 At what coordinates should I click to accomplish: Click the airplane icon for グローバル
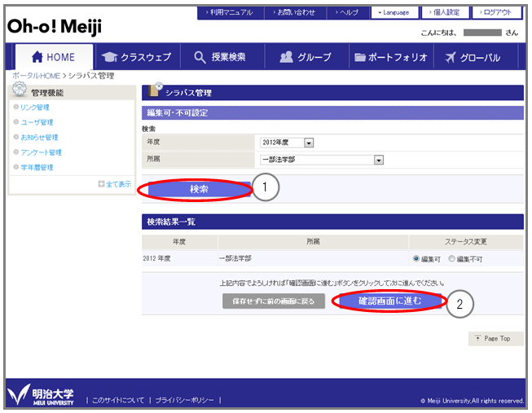pyautogui.click(x=451, y=57)
